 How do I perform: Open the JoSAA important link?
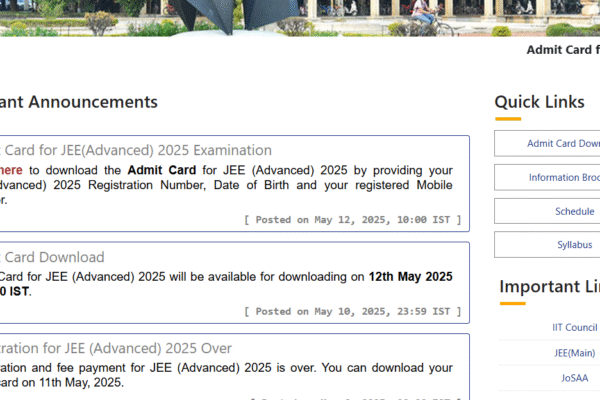[574, 379]
